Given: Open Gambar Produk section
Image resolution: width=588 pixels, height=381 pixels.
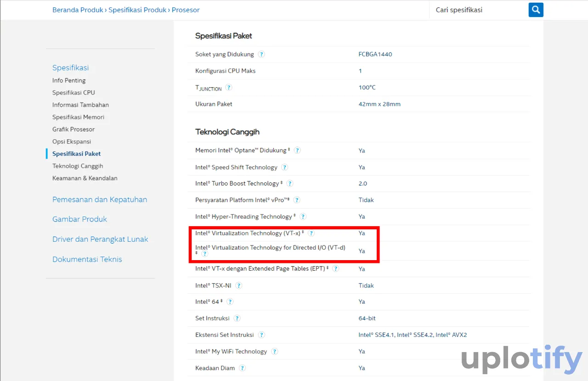Looking at the screenshot, I should (79, 219).
